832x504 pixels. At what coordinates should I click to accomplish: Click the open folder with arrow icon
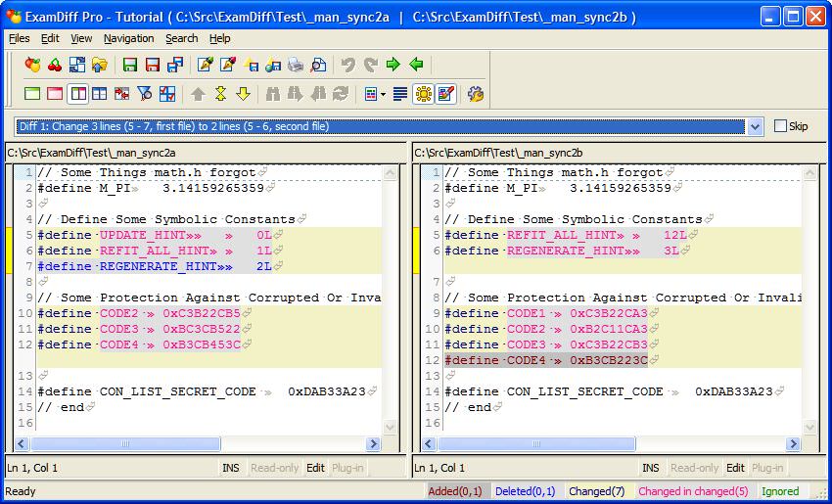(99, 65)
